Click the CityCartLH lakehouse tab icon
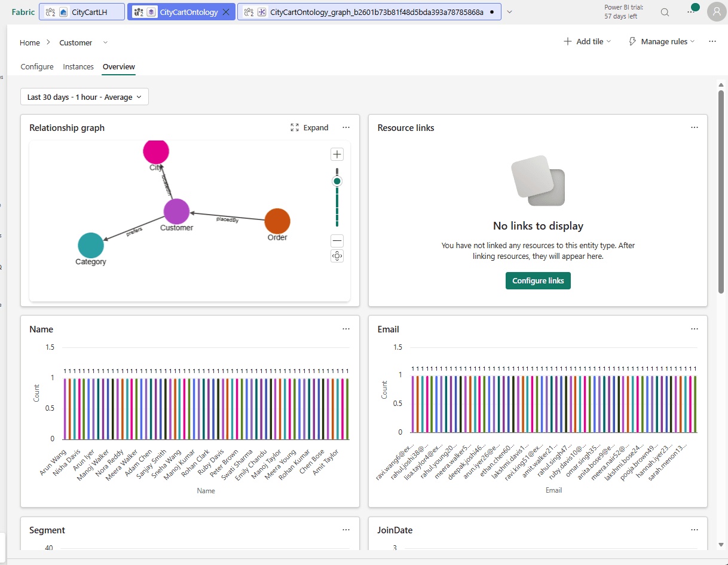Viewport: 728px width, 565px height. click(x=64, y=12)
